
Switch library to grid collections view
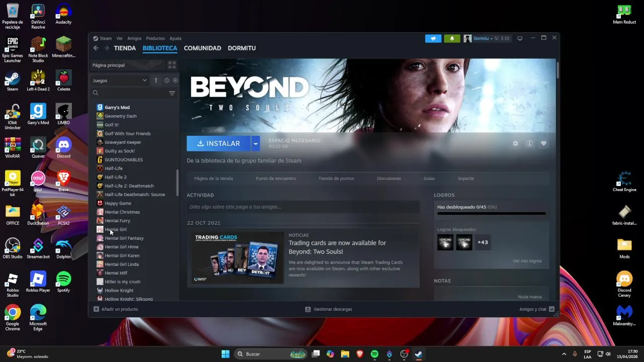pyautogui.click(x=172, y=65)
